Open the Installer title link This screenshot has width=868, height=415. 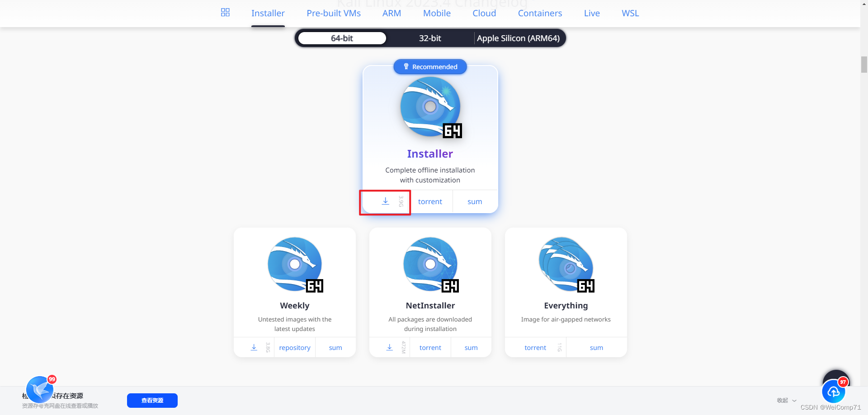(x=430, y=154)
